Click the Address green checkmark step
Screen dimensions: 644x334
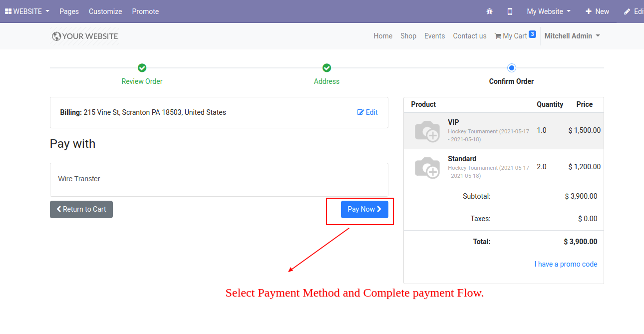click(x=326, y=68)
